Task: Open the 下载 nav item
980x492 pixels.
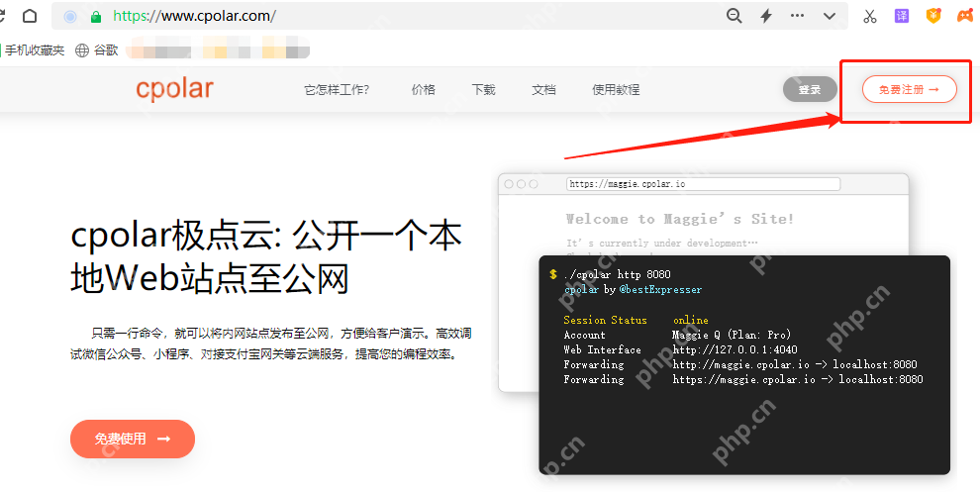Action: [x=483, y=90]
